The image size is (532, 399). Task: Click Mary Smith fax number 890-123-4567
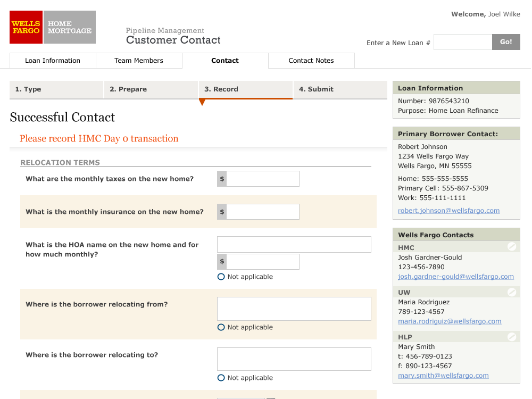coord(428,366)
